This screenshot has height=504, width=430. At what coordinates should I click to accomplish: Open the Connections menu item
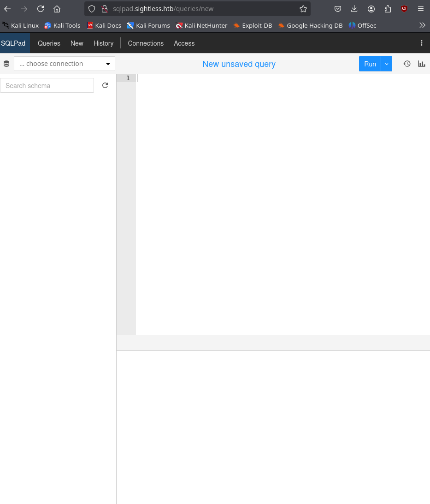pos(146,43)
